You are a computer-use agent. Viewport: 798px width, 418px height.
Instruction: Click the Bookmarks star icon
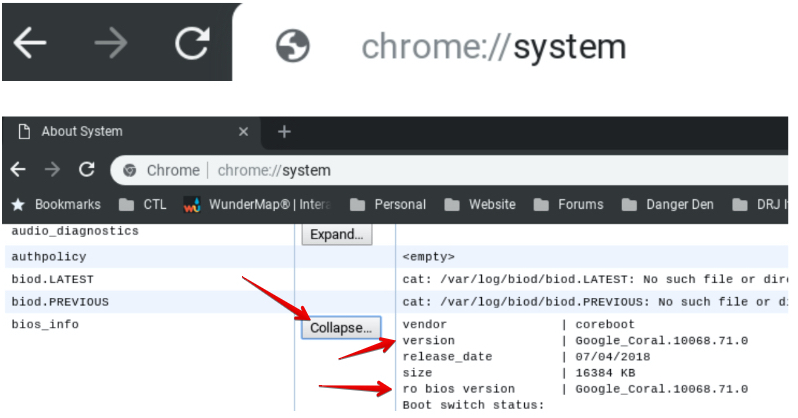coord(18,205)
